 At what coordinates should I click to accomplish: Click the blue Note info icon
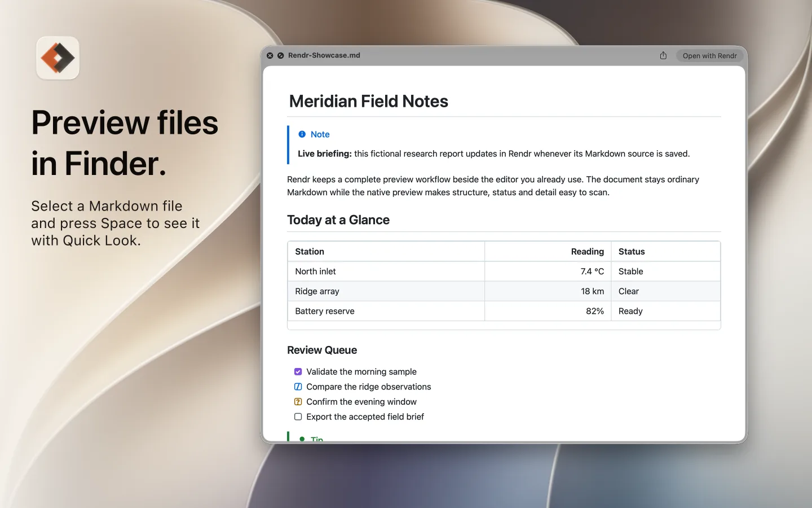click(302, 134)
